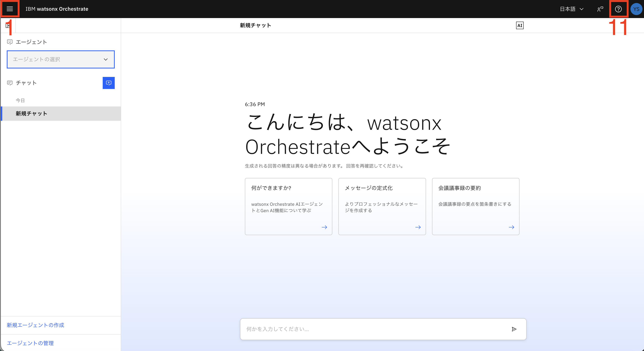This screenshot has height=351, width=644.
Task: Open the 日本語 language dropdown
Action: pos(571,9)
